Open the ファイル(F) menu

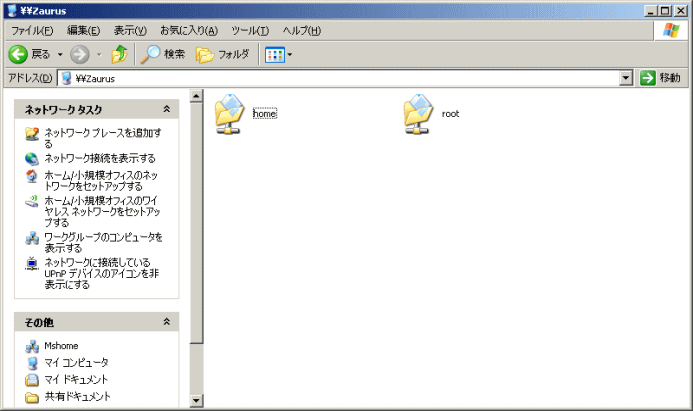click(x=32, y=30)
